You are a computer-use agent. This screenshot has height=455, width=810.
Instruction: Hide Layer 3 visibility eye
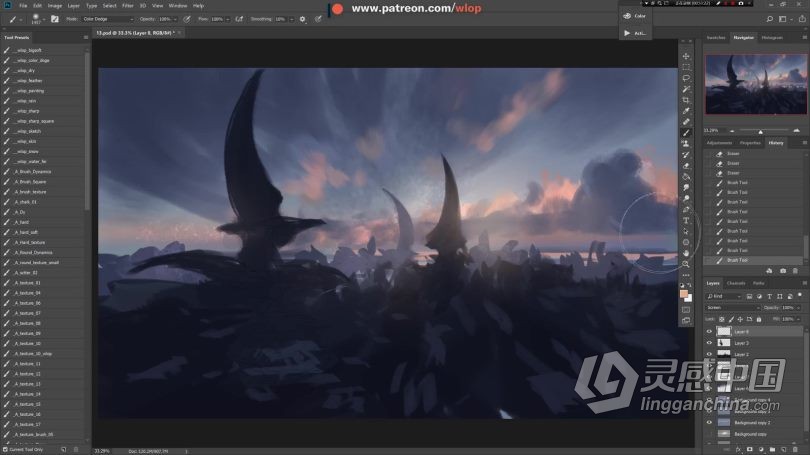coord(709,343)
